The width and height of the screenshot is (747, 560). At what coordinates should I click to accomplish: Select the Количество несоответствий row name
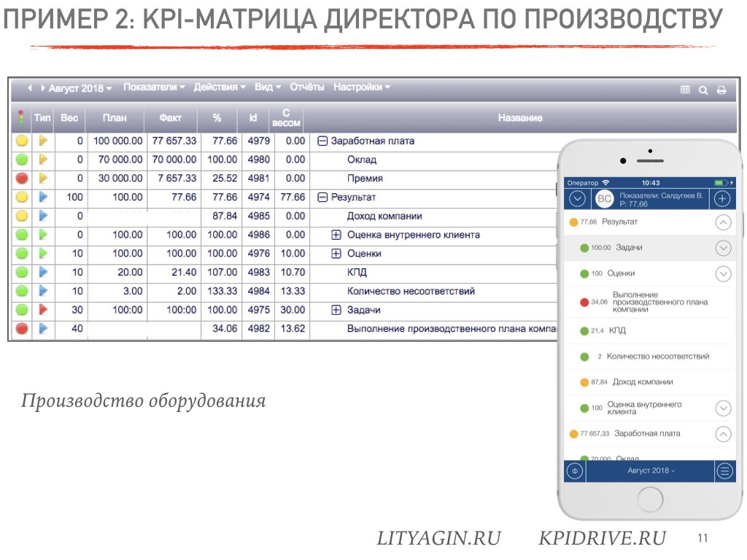point(411,292)
